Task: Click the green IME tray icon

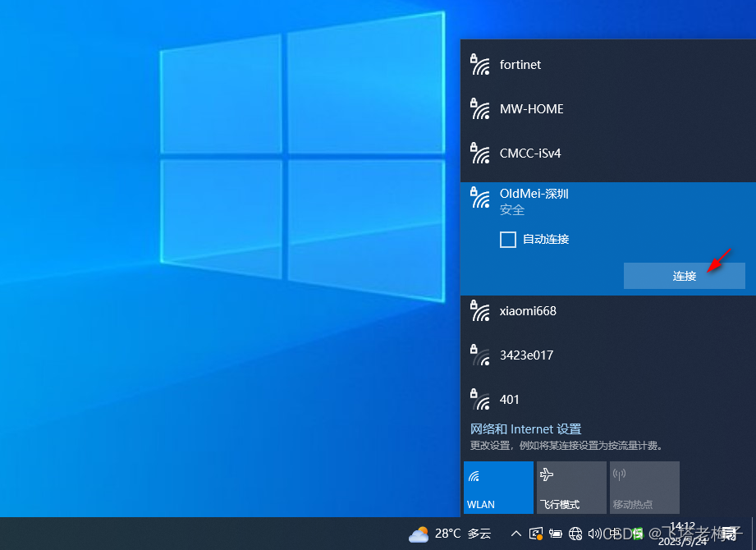Action: (x=638, y=534)
